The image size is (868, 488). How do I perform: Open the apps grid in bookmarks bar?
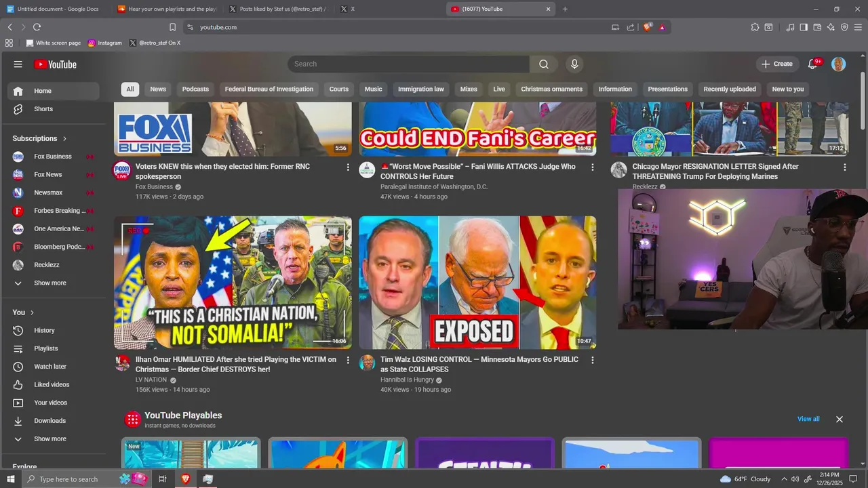pos(9,43)
